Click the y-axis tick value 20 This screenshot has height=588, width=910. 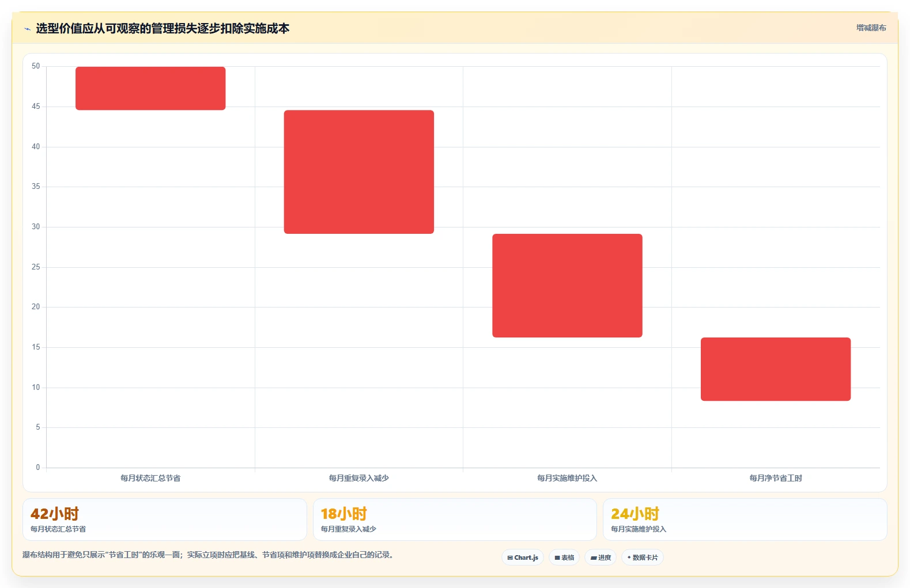[x=36, y=307]
